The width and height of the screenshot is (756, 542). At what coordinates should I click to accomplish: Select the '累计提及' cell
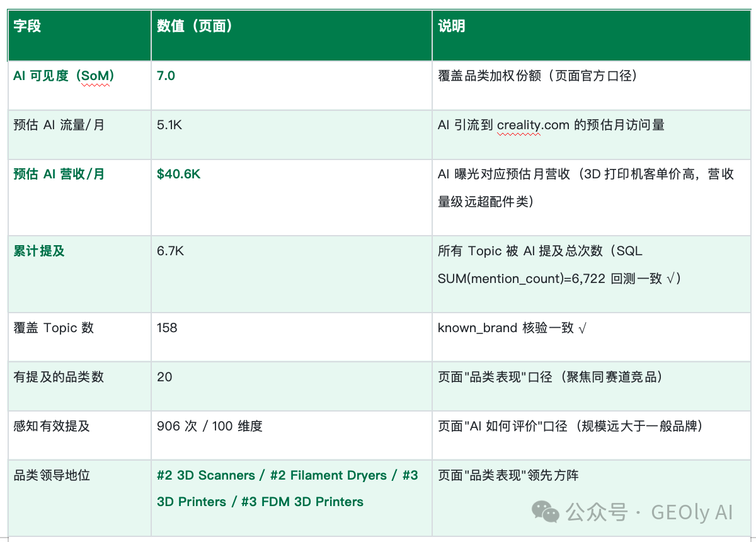point(79,274)
